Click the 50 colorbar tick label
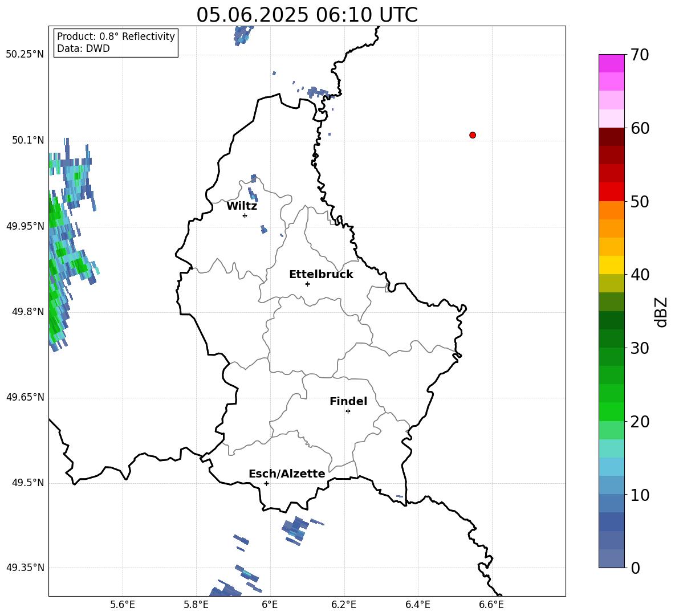Image resolution: width=675 pixels, height=616 pixels. tap(640, 202)
